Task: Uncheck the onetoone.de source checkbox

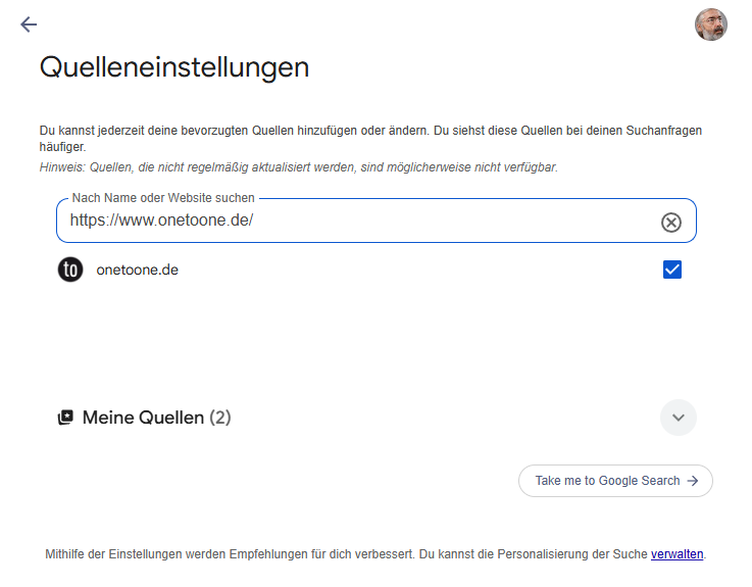Action: pyautogui.click(x=672, y=270)
